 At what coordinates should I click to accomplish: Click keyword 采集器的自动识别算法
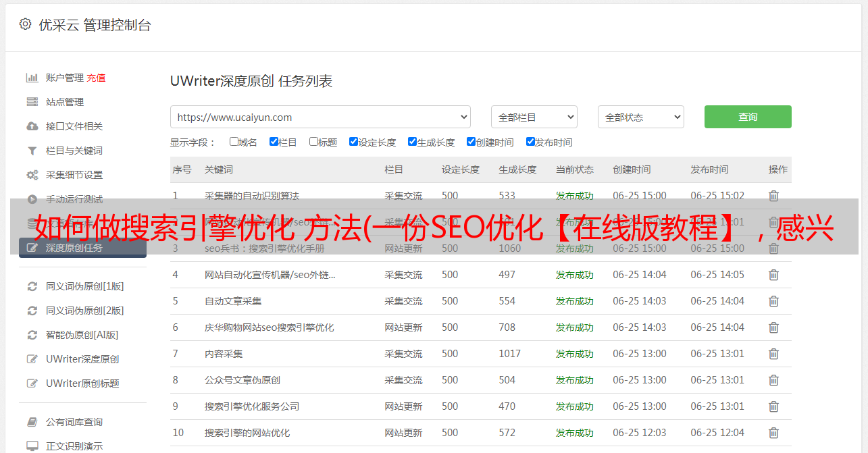252,196
